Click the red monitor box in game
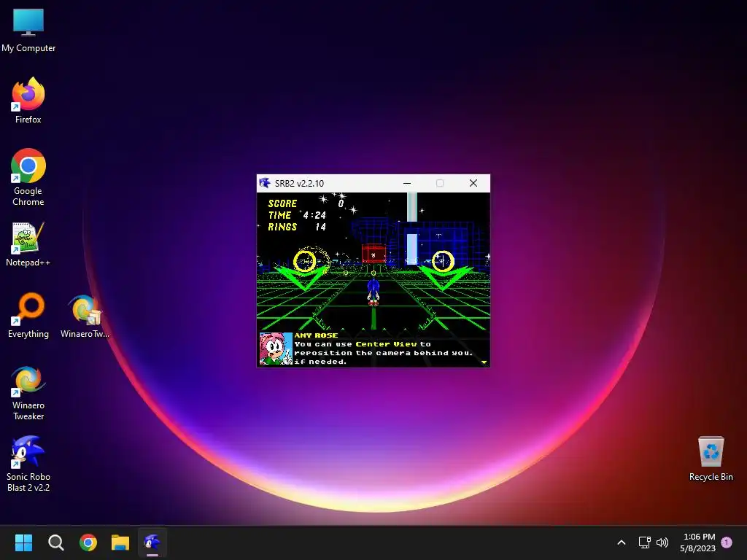This screenshot has width=747, height=560. (373, 254)
